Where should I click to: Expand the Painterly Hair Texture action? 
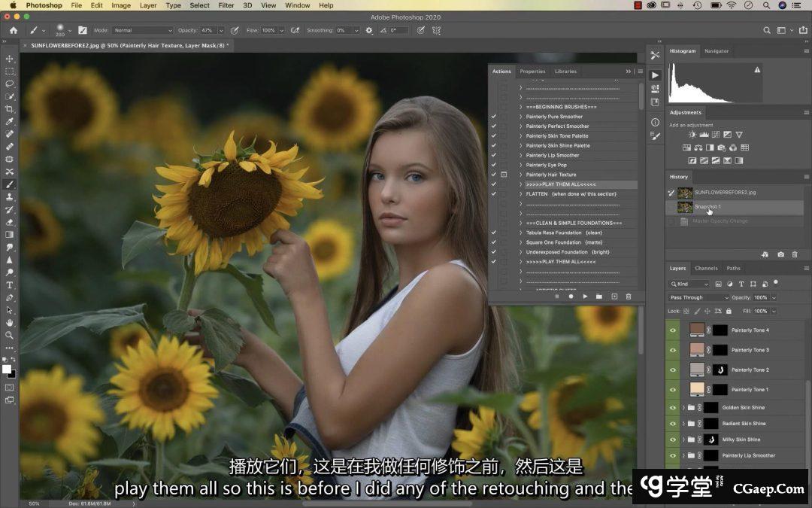click(520, 175)
